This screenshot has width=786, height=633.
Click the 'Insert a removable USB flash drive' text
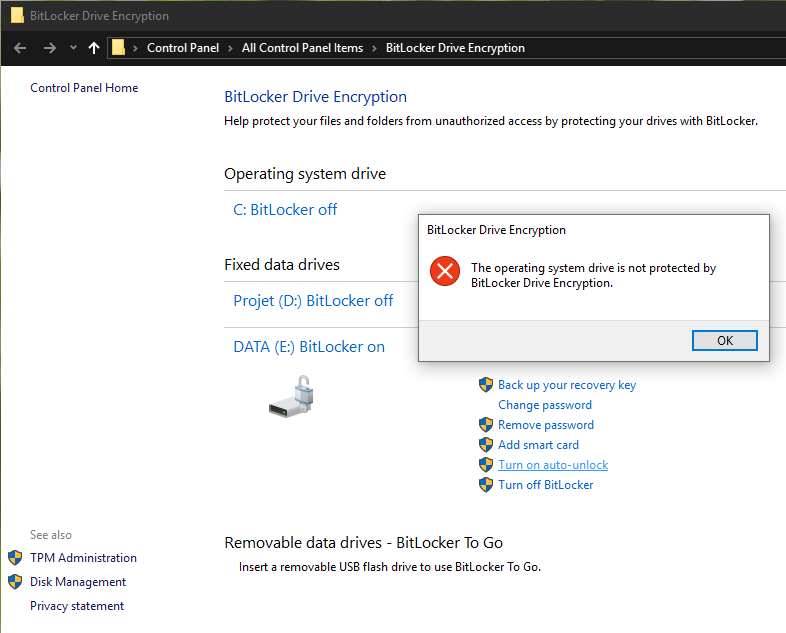click(389, 567)
